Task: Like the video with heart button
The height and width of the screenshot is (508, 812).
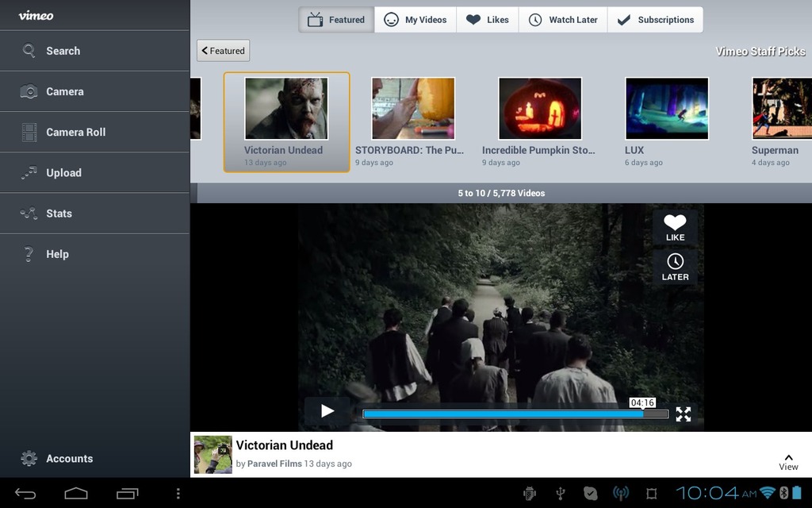Action: [x=676, y=228]
